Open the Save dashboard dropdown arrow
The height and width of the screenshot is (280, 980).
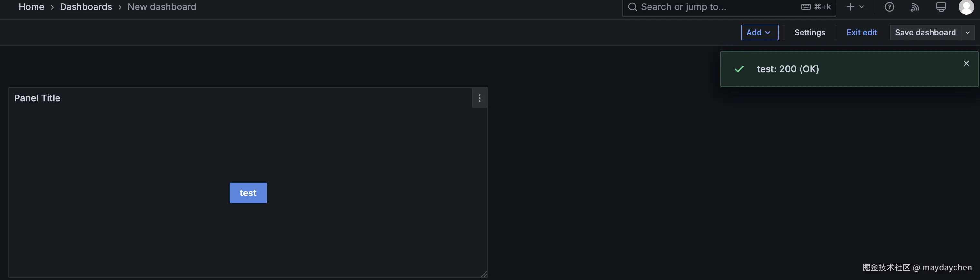(968, 32)
